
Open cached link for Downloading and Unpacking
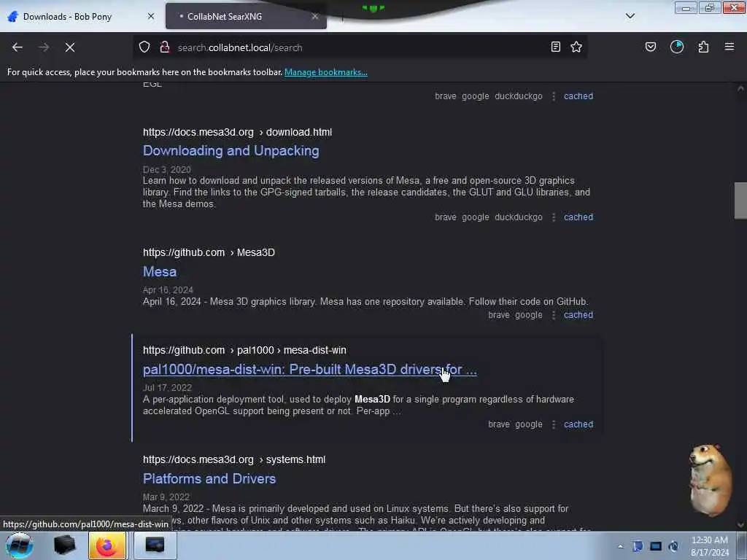(578, 217)
